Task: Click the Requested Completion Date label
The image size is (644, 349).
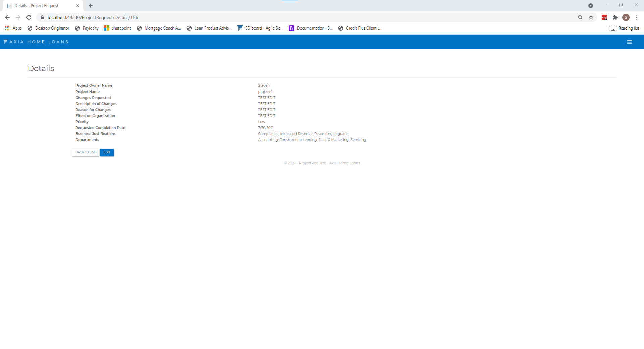Action: tap(100, 128)
